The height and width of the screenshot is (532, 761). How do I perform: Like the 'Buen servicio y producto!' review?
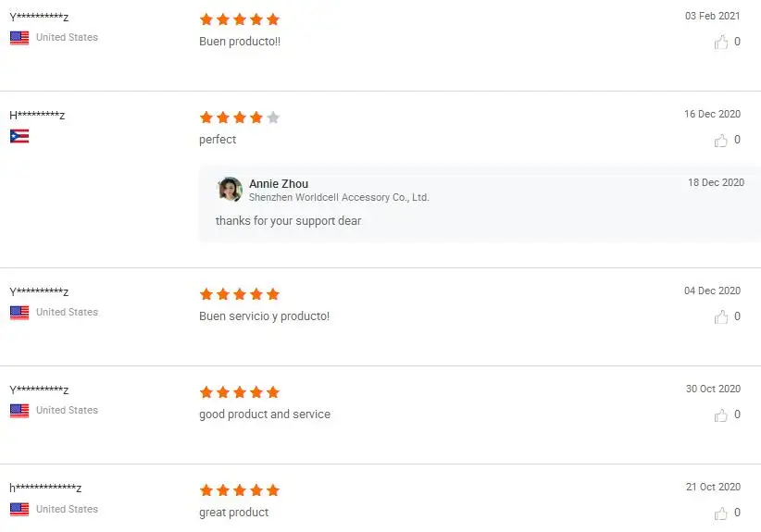pos(721,316)
